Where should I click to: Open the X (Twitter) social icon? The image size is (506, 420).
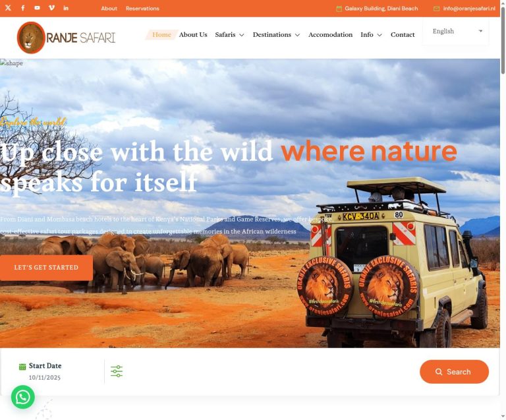[8, 8]
